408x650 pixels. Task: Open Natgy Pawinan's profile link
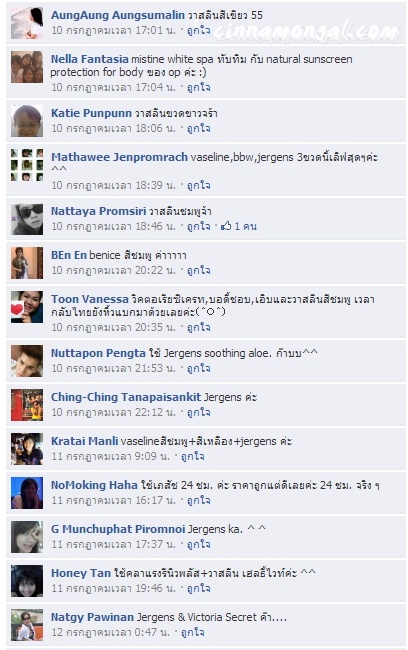click(92, 617)
